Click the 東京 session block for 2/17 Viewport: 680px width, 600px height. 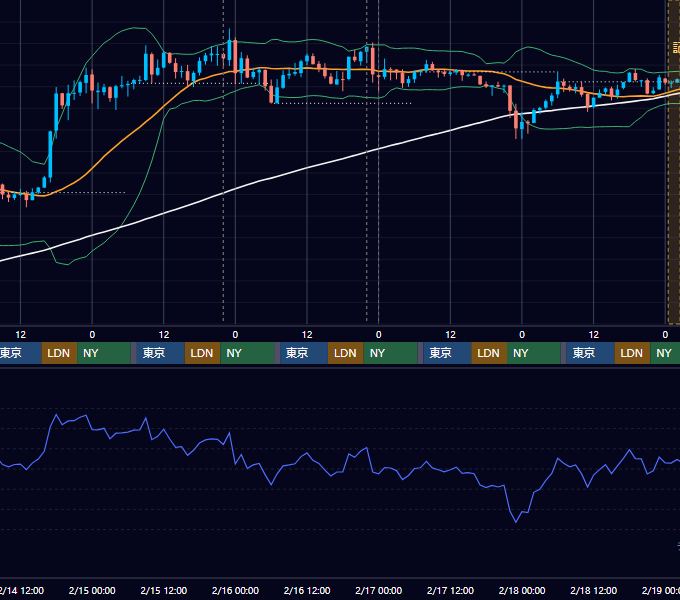[x=447, y=353]
